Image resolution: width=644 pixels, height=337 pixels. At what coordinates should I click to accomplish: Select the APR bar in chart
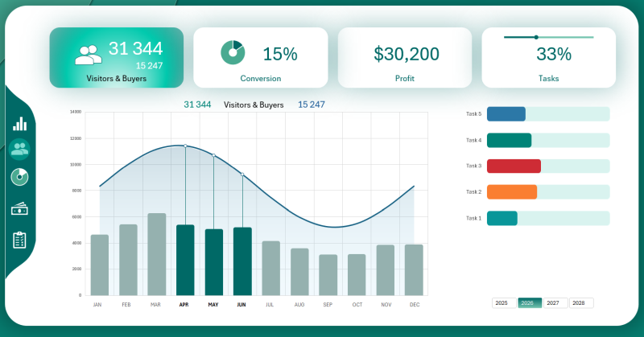185,259
